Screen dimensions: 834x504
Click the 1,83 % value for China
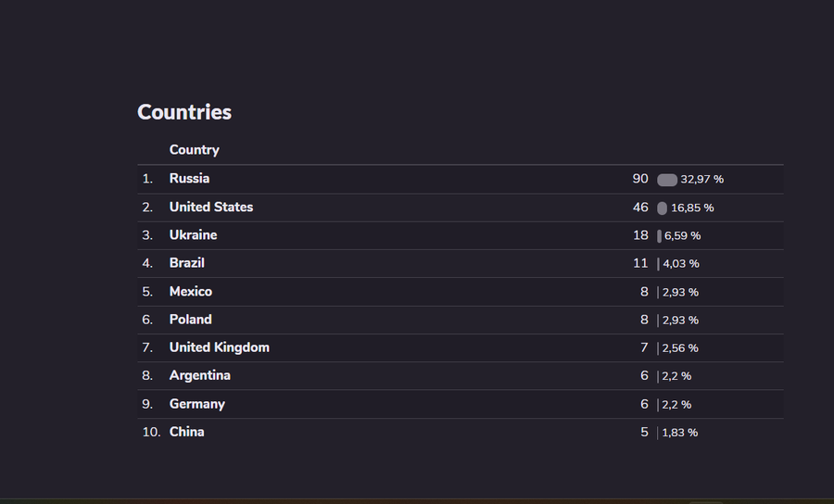pyautogui.click(x=679, y=433)
